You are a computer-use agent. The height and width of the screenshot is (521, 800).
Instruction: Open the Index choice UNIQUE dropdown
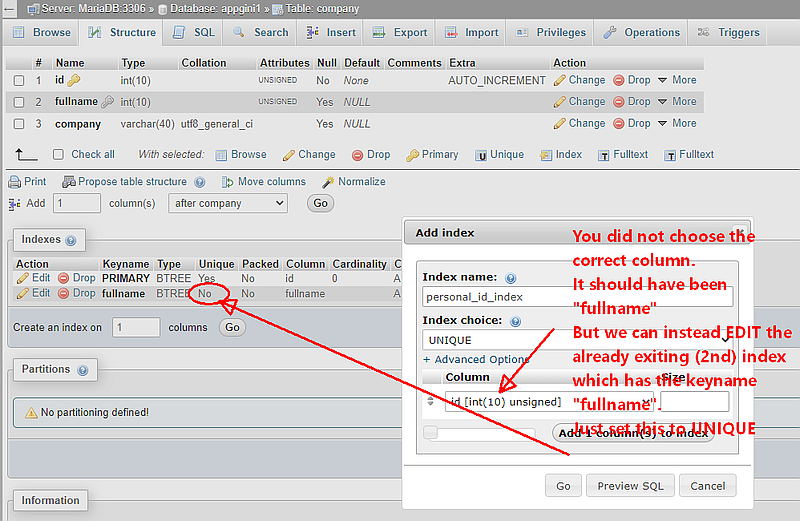(x=578, y=340)
